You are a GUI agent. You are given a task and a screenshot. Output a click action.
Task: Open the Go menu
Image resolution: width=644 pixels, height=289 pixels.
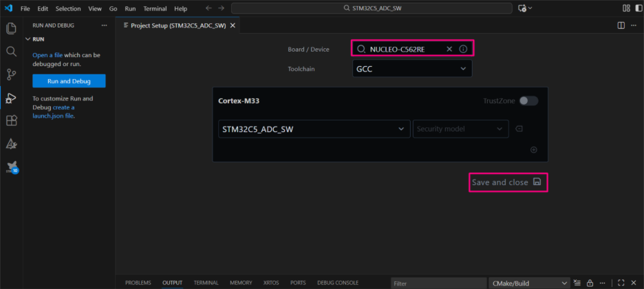click(x=114, y=9)
